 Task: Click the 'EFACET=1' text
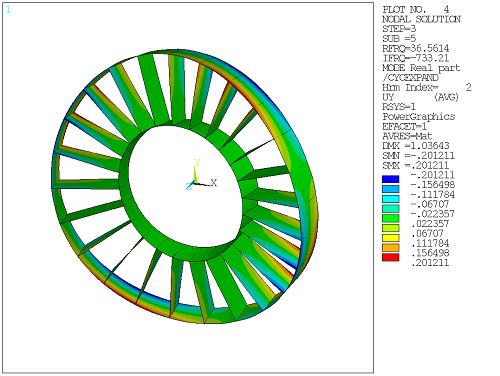coord(405,126)
